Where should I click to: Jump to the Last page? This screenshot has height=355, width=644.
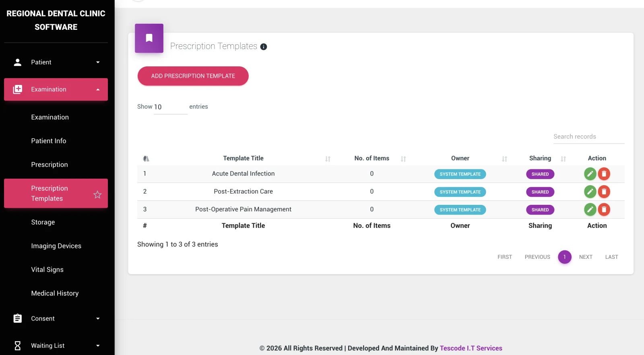click(x=611, y=257)
